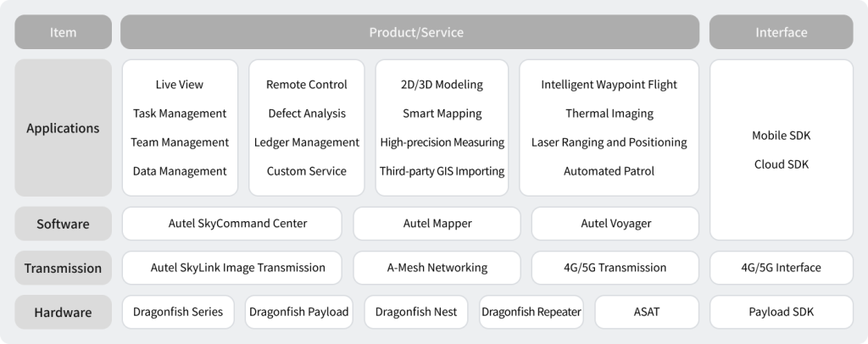Open the Dragonfish Nest box
The height and width of the screenshot is (344, 868).
click(x=415, y=312)
